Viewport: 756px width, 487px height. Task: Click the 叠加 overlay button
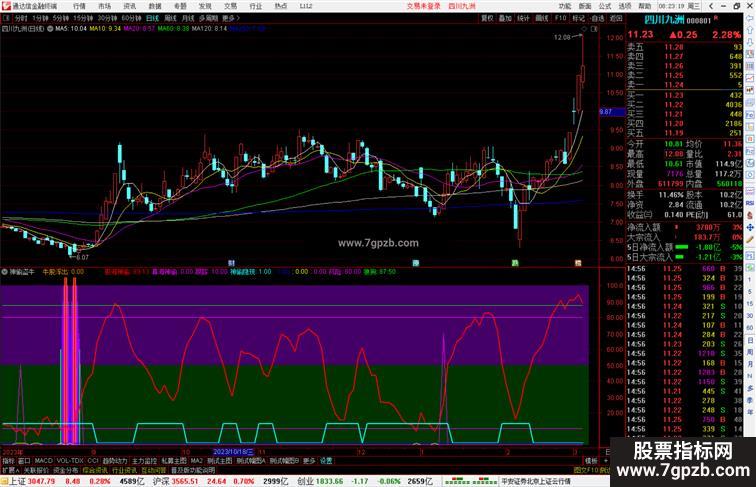(505, 18)
